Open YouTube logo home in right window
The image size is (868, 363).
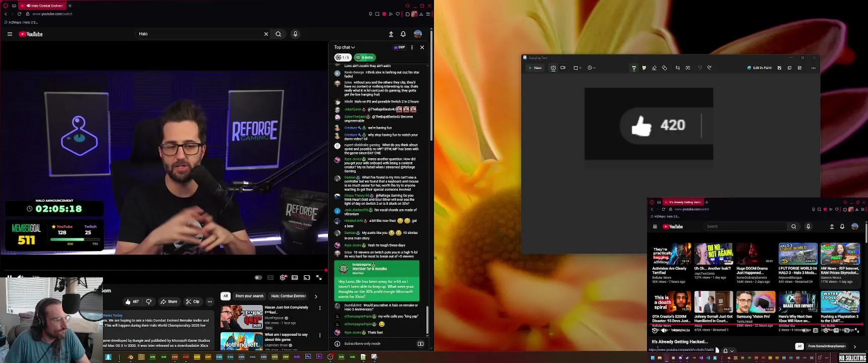pyautogui.click(x=673, y=226)
